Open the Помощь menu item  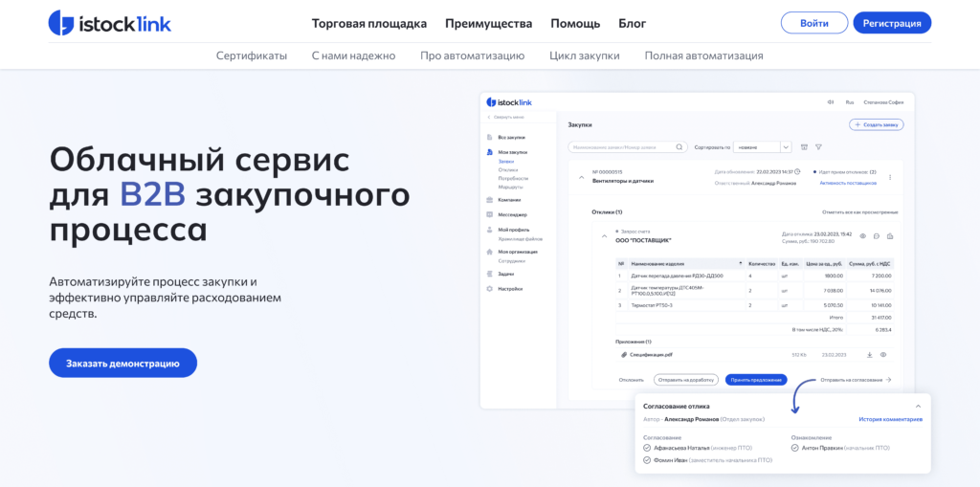[x=575, y=24]
